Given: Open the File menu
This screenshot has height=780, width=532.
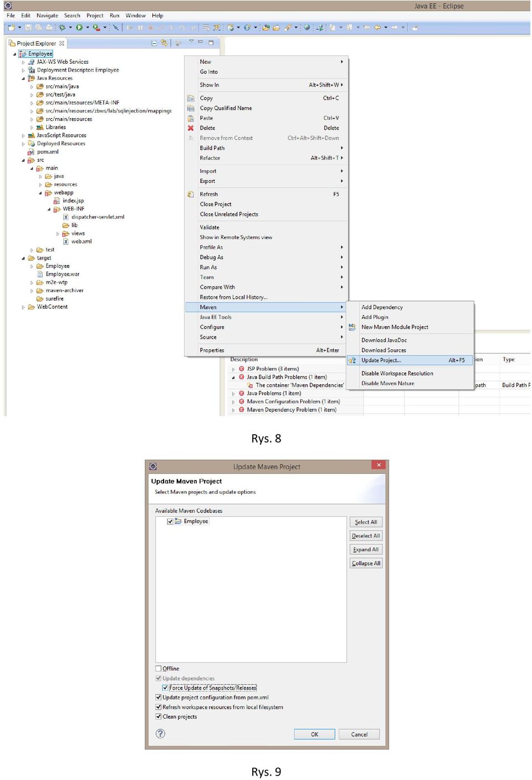Looking at the screenshot, I should click(x=11, y=16).
